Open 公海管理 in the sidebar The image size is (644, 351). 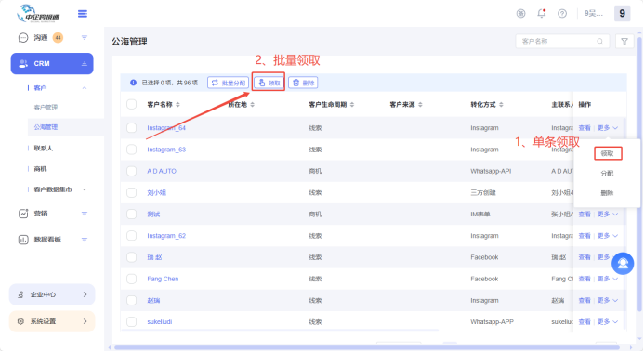coord(46,127)
